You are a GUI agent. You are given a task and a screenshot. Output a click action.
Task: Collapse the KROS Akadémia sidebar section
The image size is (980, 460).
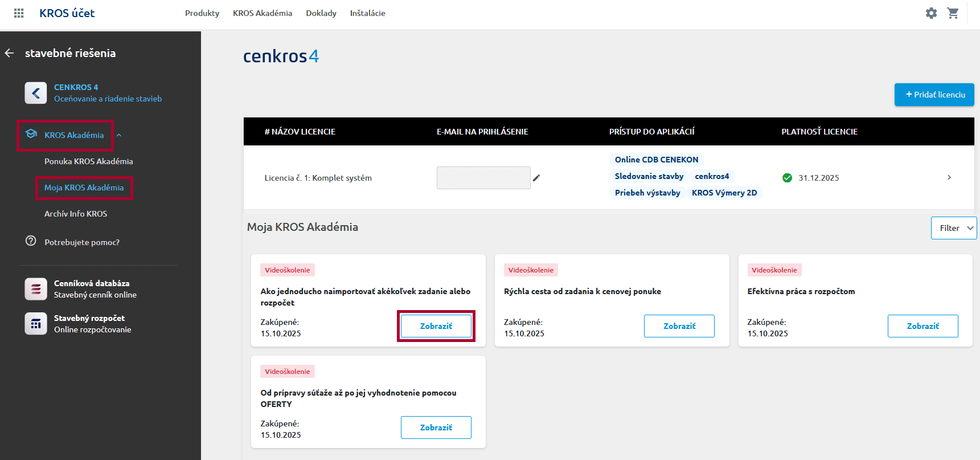(119, 136)
